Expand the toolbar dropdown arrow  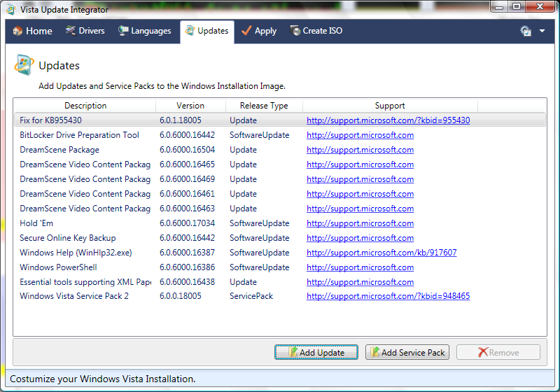pyautogui.click(x=542, y=31)
